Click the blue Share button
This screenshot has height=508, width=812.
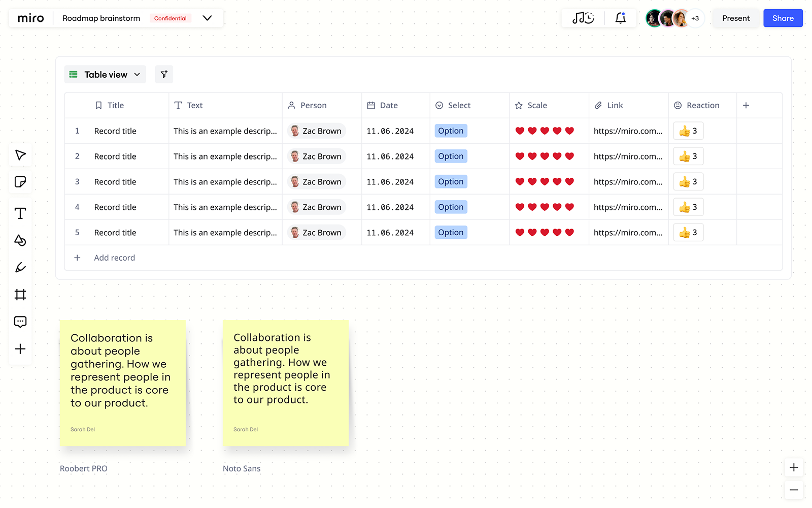(783, 18)
